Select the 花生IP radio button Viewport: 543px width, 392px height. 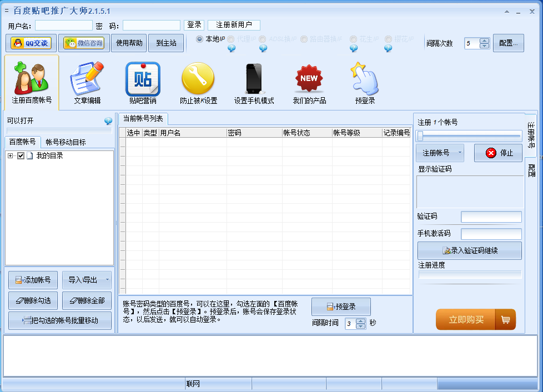(353, 39)
